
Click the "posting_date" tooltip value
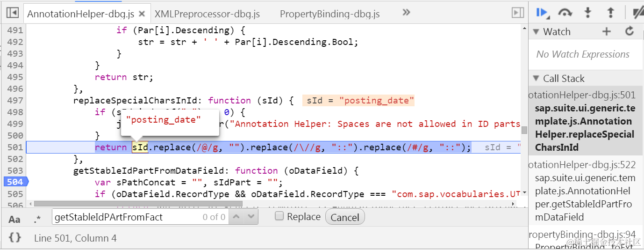164,120
